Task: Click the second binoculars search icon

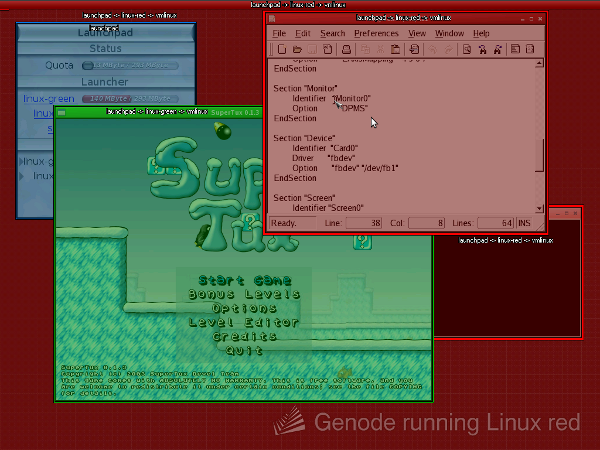Action: (497, 49)
